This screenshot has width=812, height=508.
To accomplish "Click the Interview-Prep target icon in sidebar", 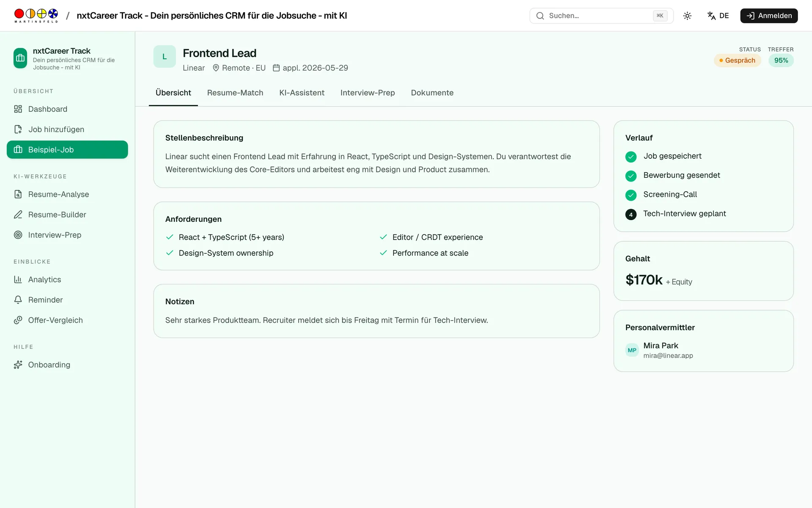I will pyautogui.click(x=18, y=235).
